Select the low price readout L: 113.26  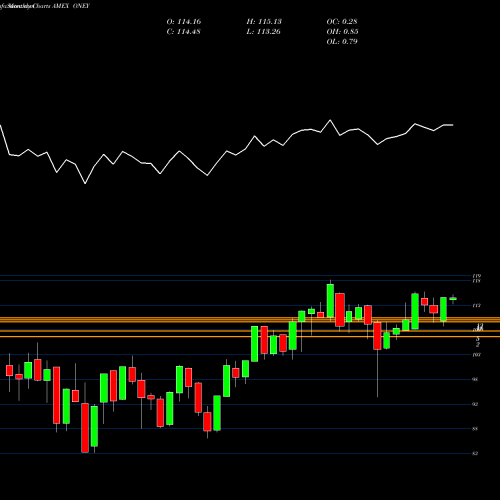tap(263, 32)
